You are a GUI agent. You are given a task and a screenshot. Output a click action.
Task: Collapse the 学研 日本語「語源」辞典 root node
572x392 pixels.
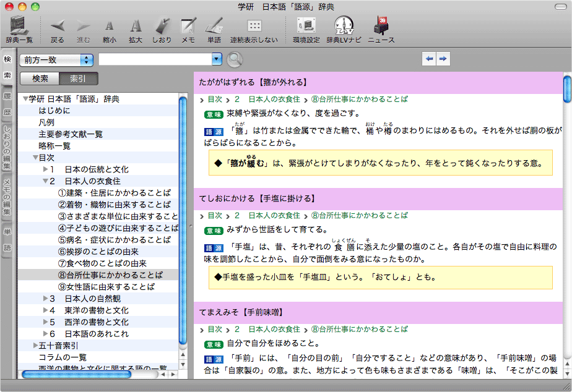25,99
